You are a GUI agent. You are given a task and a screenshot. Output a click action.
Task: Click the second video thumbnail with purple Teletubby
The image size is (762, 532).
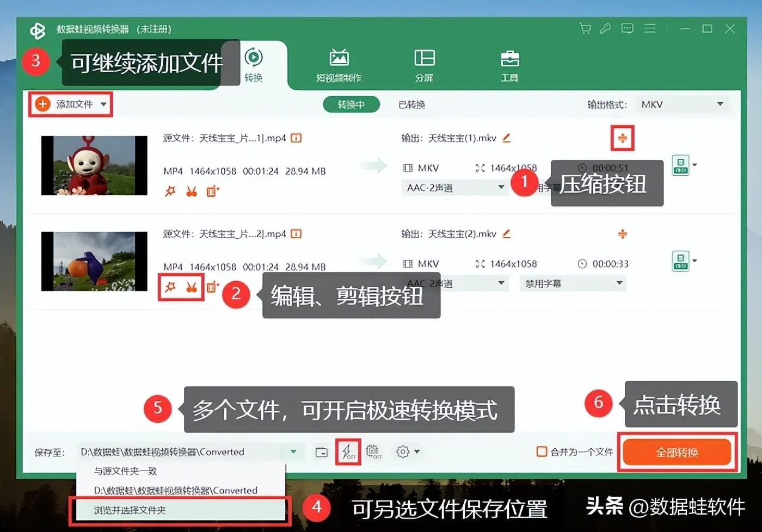pos(94,261)
